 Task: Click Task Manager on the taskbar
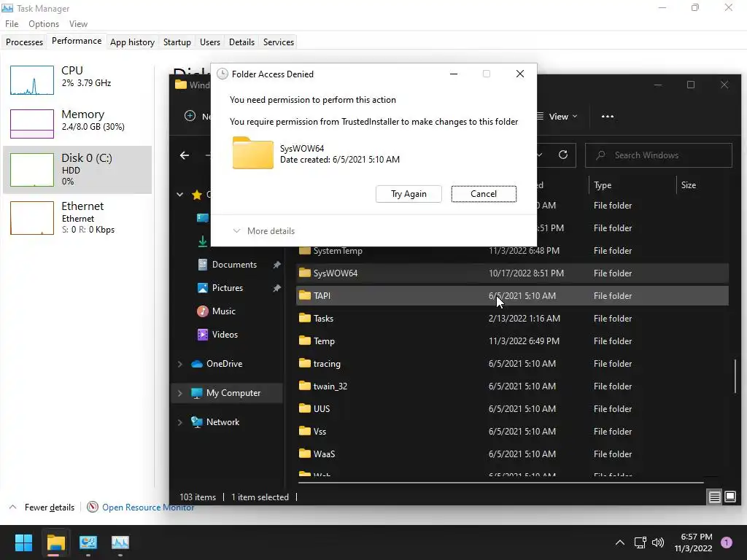[120, 542]
